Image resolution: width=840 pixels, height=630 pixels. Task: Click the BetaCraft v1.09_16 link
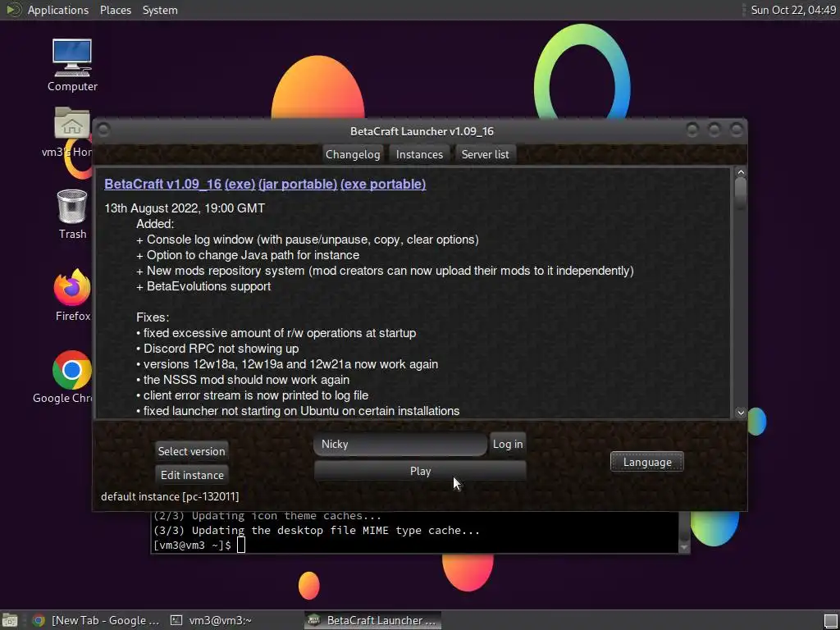[163, 184]
